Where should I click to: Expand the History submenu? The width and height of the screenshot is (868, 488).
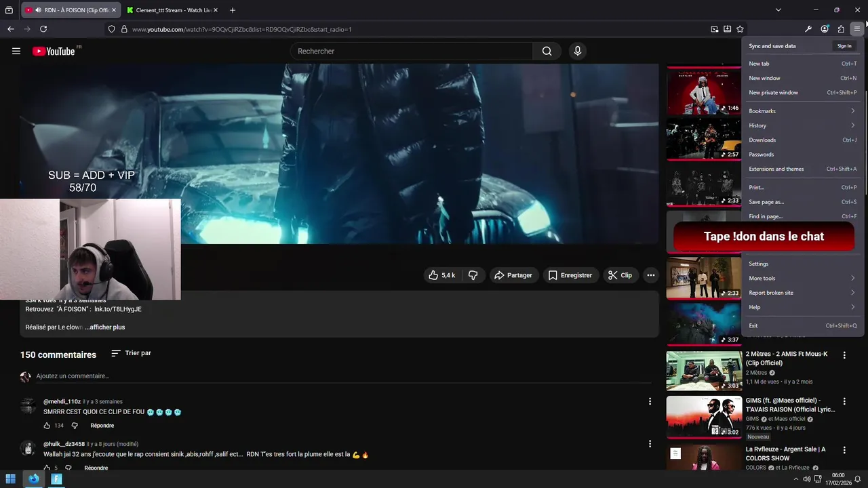pyautogui.click(x=802, y=125)
